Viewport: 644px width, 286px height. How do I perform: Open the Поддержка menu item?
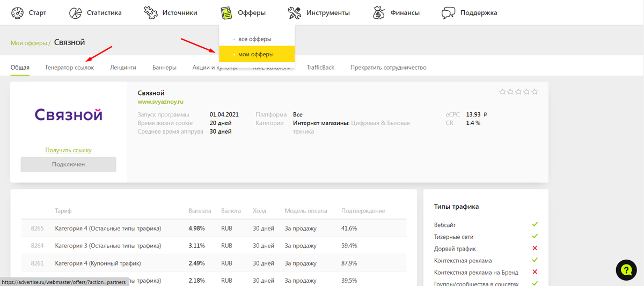tap(479, 13)
